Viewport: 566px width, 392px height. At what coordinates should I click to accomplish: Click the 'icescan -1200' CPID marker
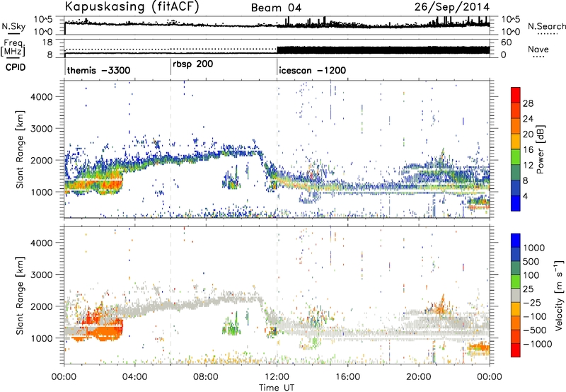[x=312, y=70]
